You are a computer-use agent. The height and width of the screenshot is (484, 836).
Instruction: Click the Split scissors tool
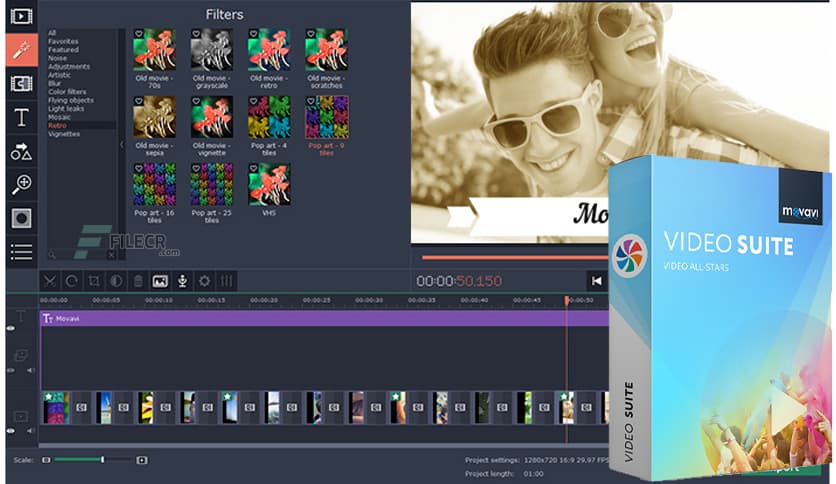50,281
